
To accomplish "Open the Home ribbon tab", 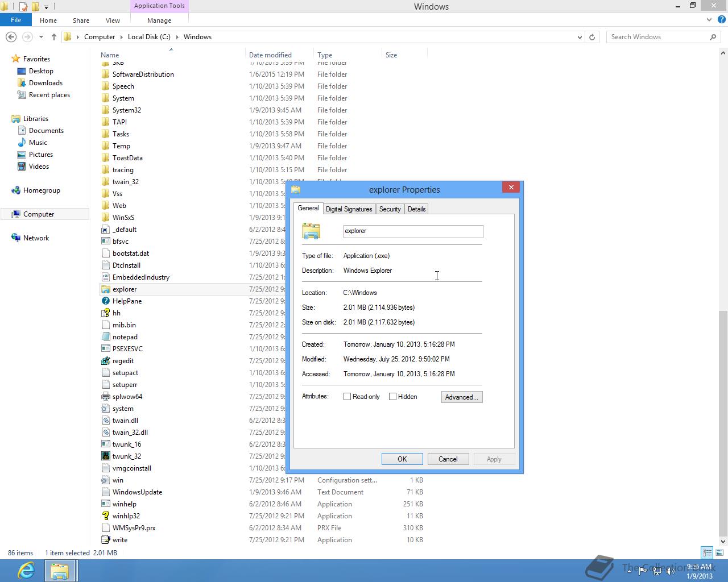I will [x=48, y=20].
